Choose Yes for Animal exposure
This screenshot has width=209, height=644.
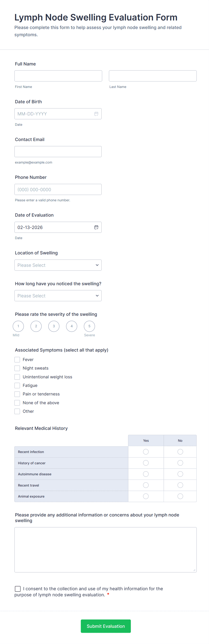[146, 496]
